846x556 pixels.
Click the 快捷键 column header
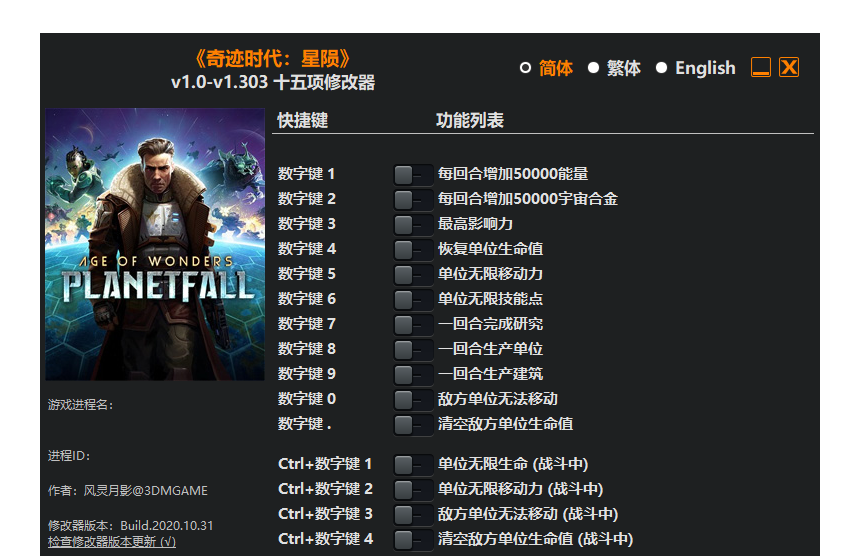[x=303, y=120]
